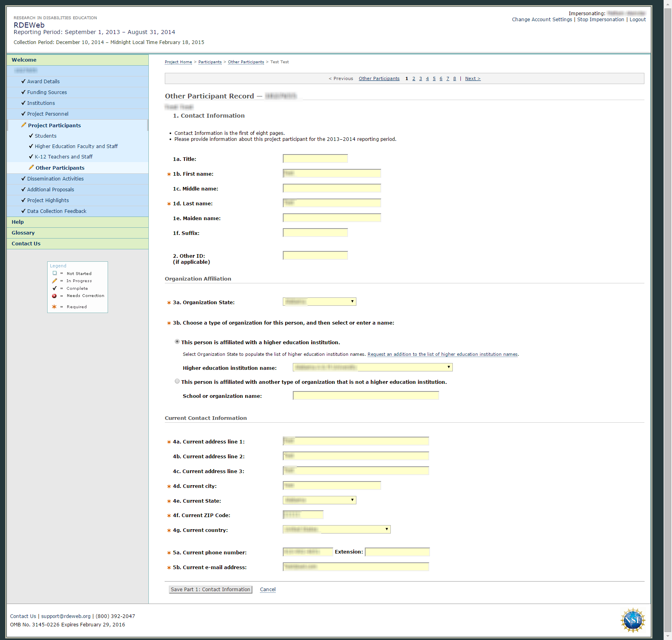Open the Glossary menu item in sidebar

(23, 233)
